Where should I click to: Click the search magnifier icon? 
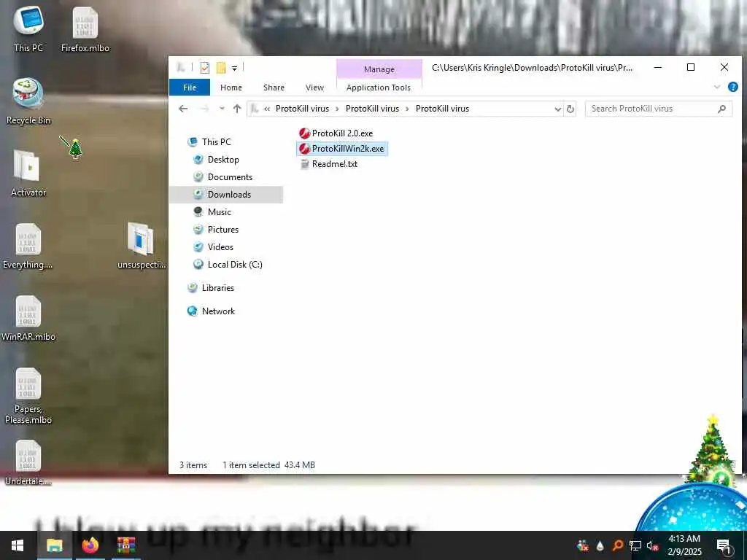pyautogui.click(x=721, y=109)
